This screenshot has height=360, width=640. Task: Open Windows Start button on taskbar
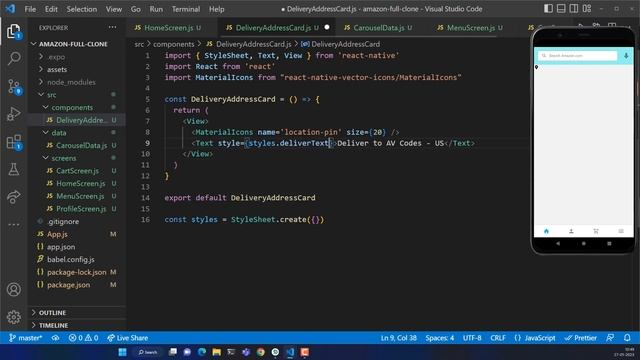[122, 352]
